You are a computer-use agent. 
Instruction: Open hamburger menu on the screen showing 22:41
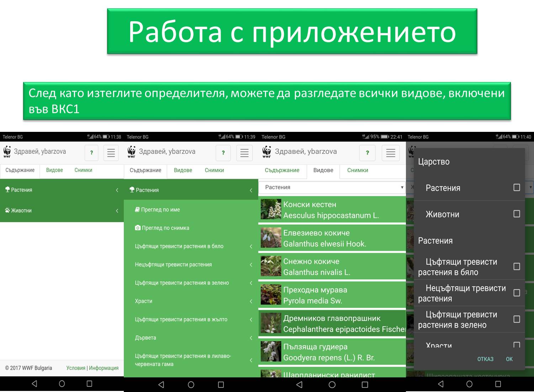pos(391,153)
